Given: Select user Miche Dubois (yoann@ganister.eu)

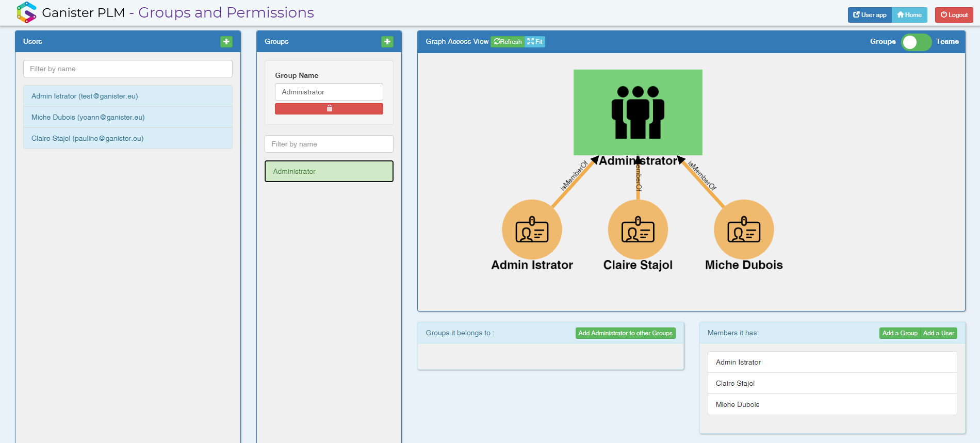Looking at the screenshot, I should pos(128,117).
